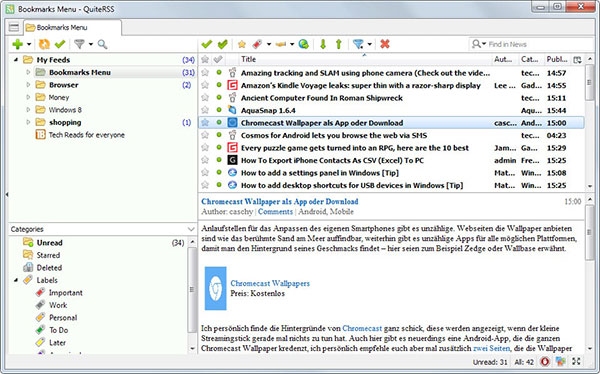Apply label using the tag icon
Image resolution: width=600 pixels, height=374 pixels.
[x=257, y=44]
